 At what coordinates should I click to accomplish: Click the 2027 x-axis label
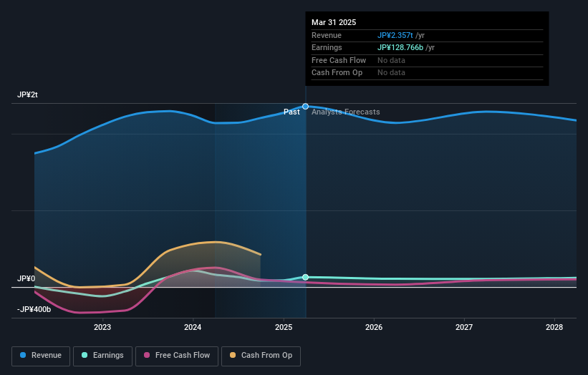(464, 327)
